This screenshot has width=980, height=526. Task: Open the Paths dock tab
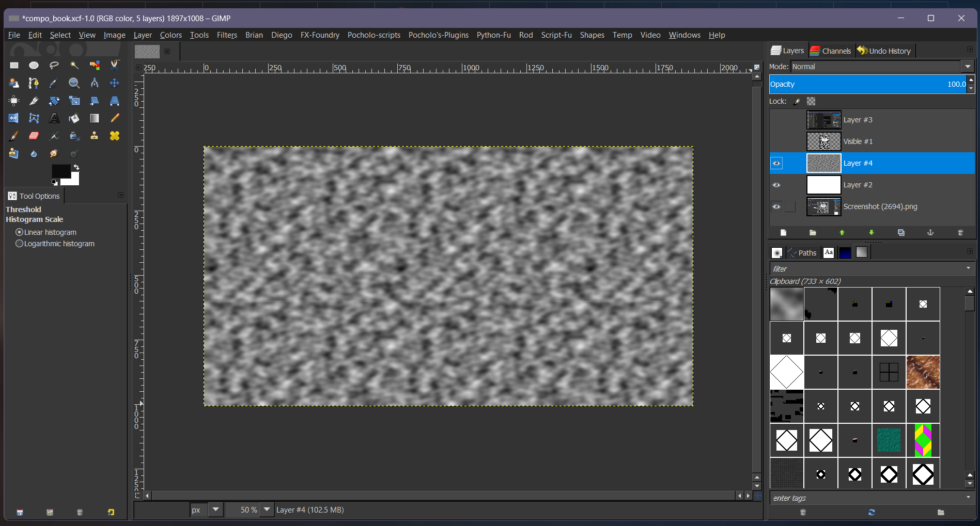click(802, 252)
